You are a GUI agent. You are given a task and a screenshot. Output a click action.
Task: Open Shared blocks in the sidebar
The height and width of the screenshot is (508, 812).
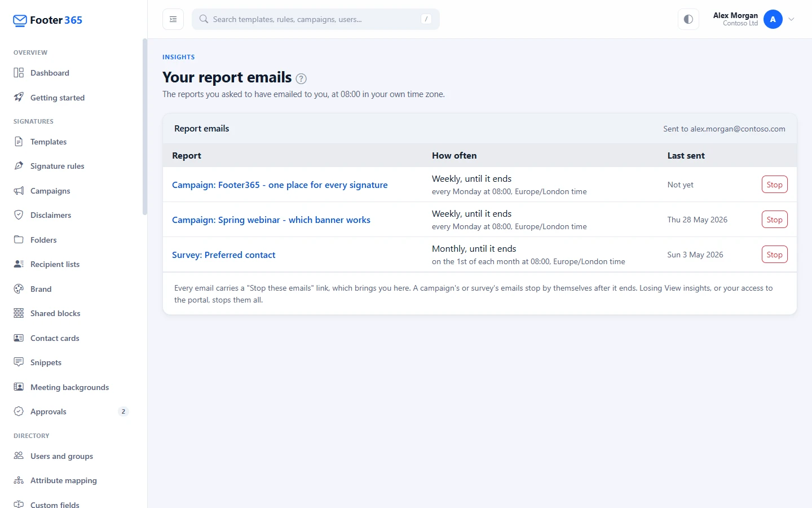pyautogui.click(x=71, y=313)
